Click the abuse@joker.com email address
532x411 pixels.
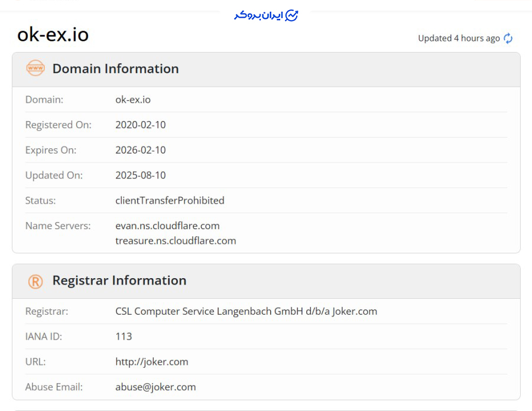[x=155, y=387]
